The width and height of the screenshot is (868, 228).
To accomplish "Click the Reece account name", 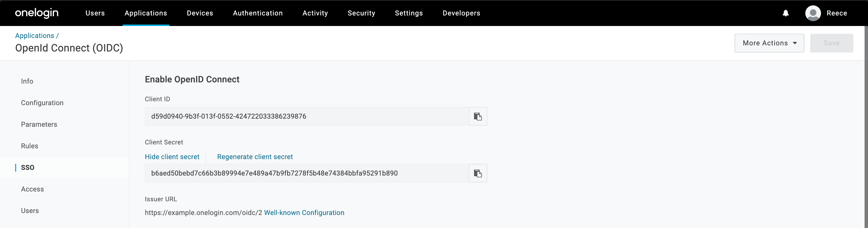I will 837,13.
